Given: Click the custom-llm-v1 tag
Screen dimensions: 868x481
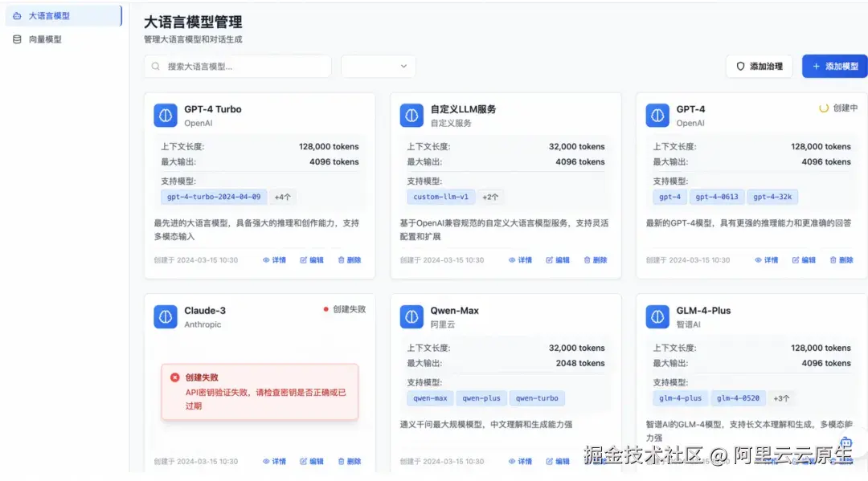Looking at the screenshot, I should tap(440, 197).
